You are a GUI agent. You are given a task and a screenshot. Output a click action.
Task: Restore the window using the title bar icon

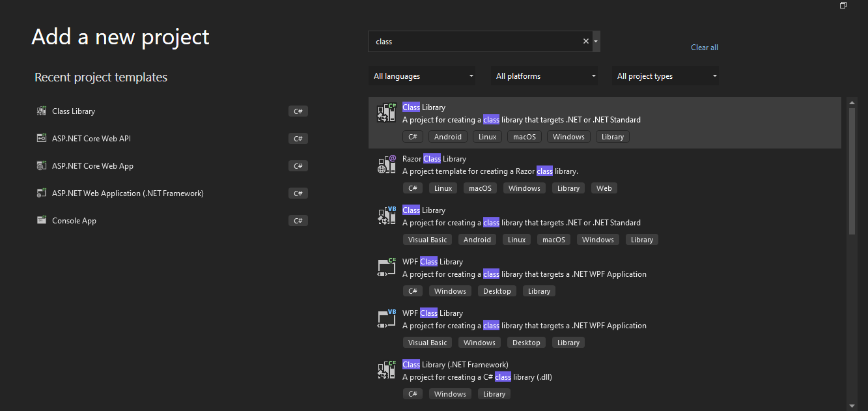pos(843,5)
